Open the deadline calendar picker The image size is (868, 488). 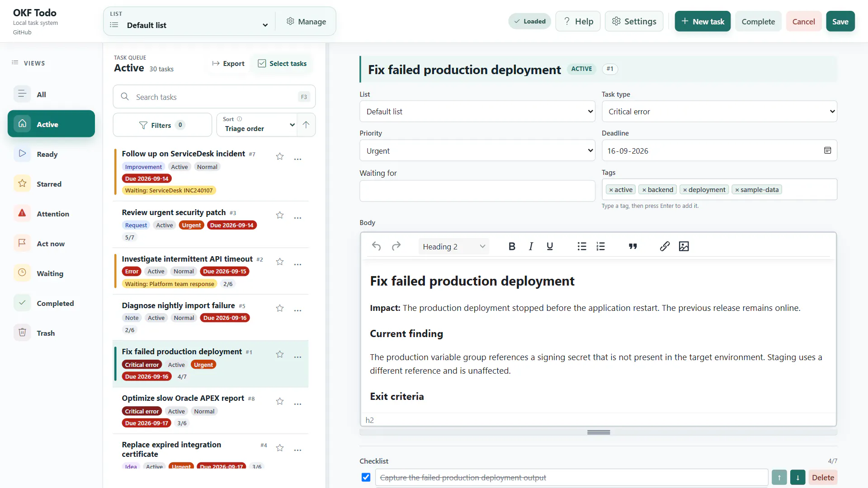click(827, 150)
